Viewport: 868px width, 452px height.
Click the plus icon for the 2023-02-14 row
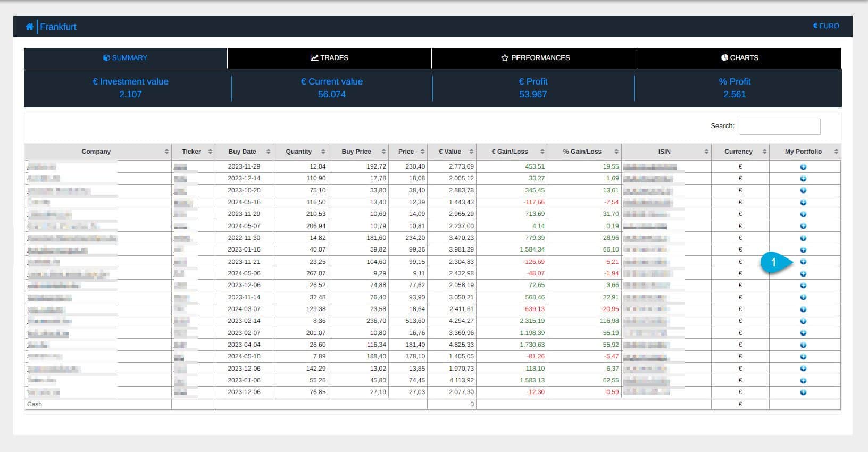[x=803, y=321]
